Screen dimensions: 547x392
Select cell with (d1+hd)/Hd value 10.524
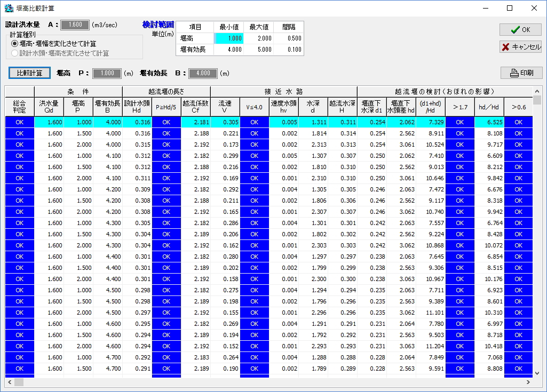[x=430, y=145]
